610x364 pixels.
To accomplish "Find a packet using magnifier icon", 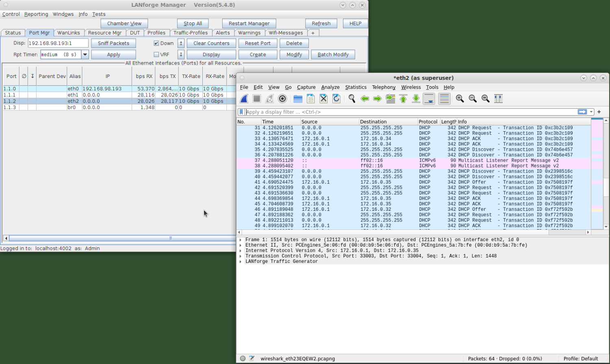I will pos(352,99).
